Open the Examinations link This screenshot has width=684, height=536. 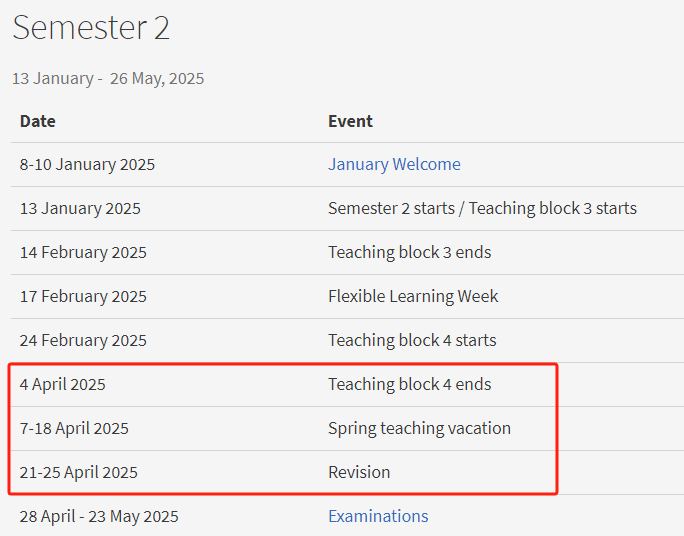coord(378,516)
